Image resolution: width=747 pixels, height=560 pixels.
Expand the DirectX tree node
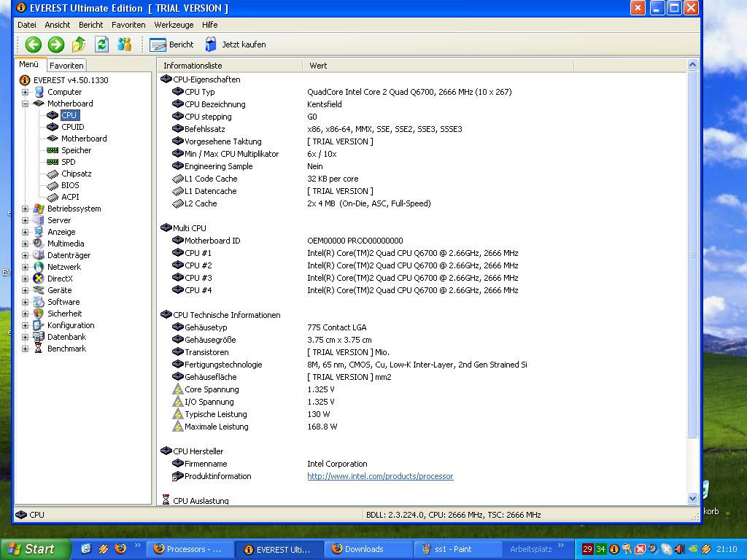pos(26,279)
